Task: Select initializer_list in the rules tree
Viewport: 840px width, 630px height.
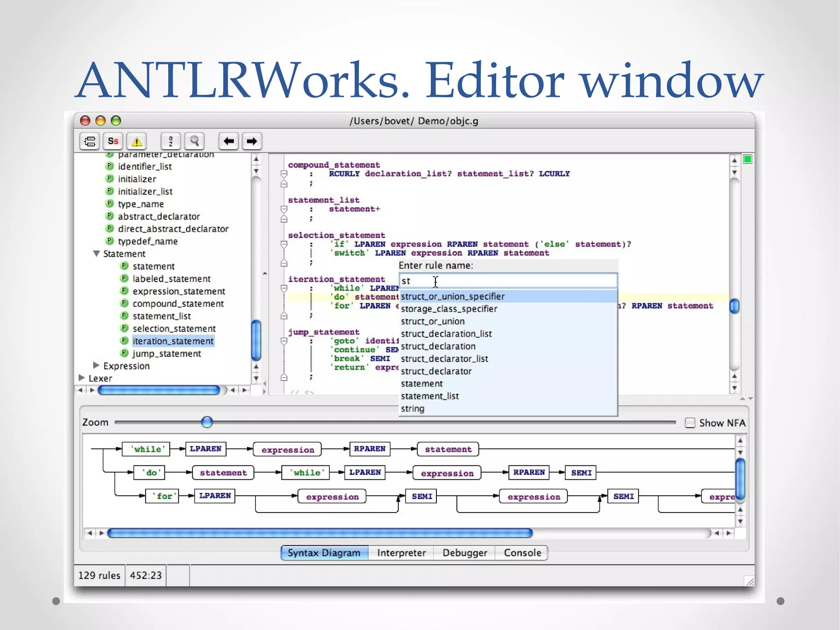Action: [x=145, y=191]
